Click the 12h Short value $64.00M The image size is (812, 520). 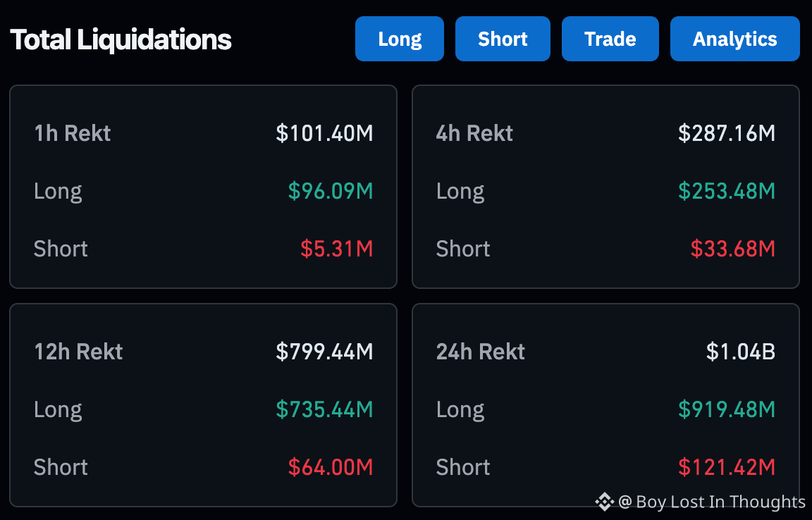click(331, 467)
